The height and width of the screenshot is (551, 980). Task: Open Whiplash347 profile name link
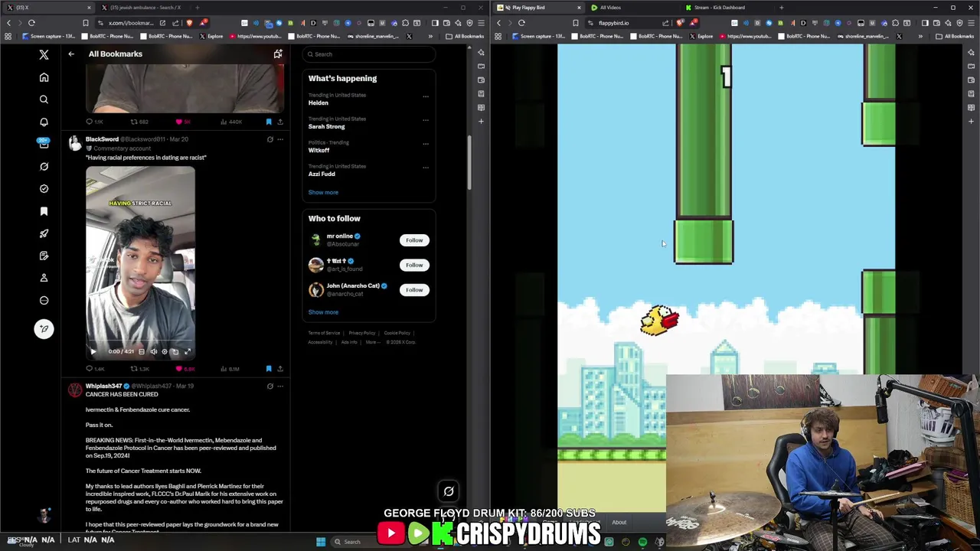pyautogui.click(x=104, y=386)
